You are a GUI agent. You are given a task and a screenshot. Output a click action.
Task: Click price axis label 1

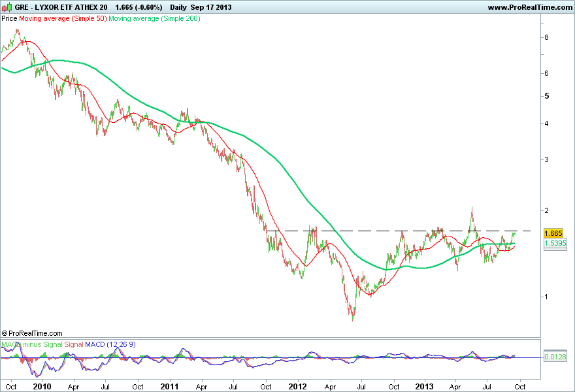546,297
